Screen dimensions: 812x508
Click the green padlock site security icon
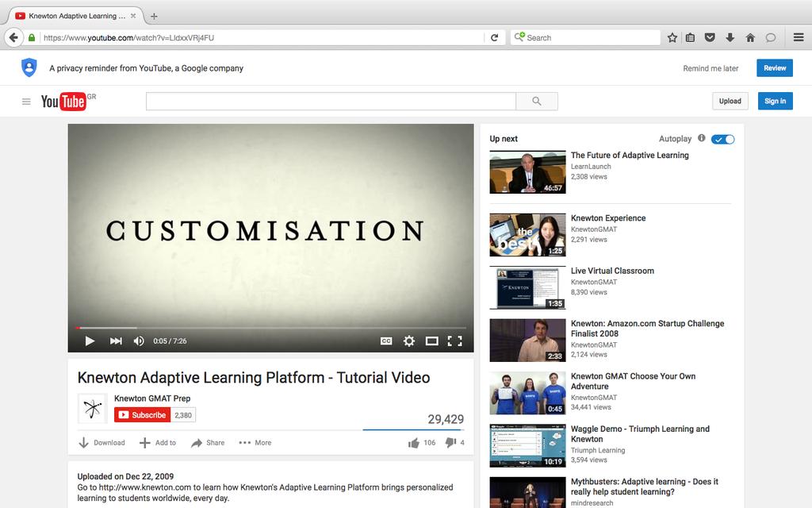32,37
